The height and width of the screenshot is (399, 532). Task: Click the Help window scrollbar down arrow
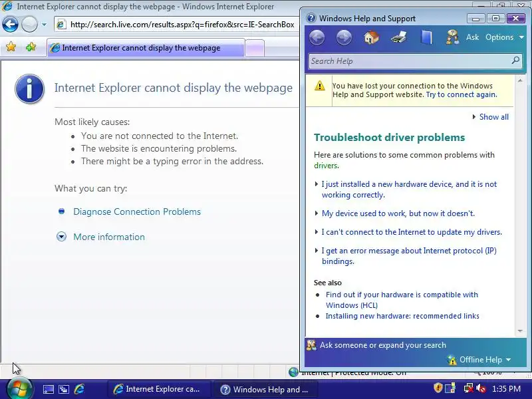click(x=520, y=331)
